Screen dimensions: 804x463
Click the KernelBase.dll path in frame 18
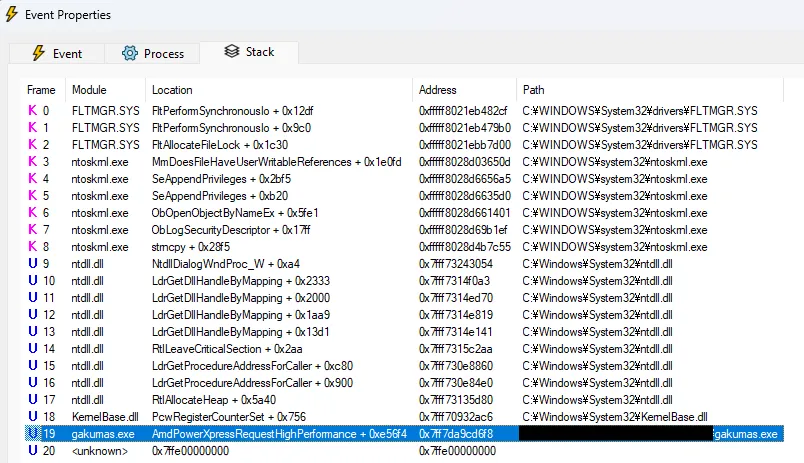[x=615, y=417]
